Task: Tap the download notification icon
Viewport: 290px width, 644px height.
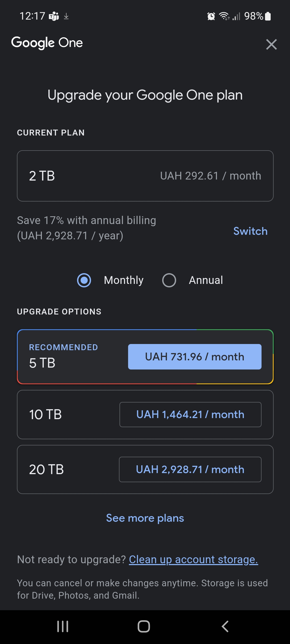Action: [x=66, y=16]
